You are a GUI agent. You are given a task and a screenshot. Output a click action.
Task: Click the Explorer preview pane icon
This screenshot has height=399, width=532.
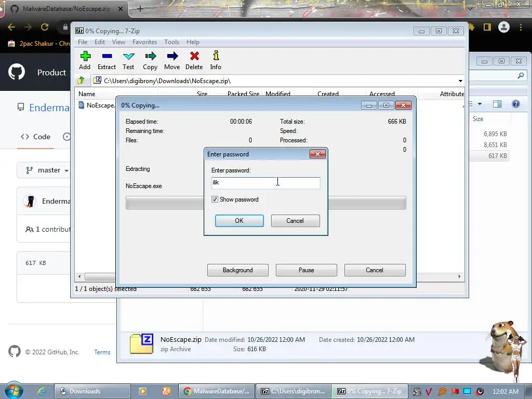[x=497, y=104]
